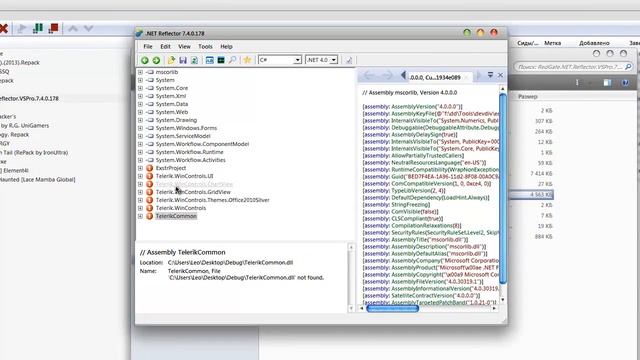Click the AssemblyDelaySign(true) code line
This screenshot has width=640, height=360.
click(x=410, y=135)
